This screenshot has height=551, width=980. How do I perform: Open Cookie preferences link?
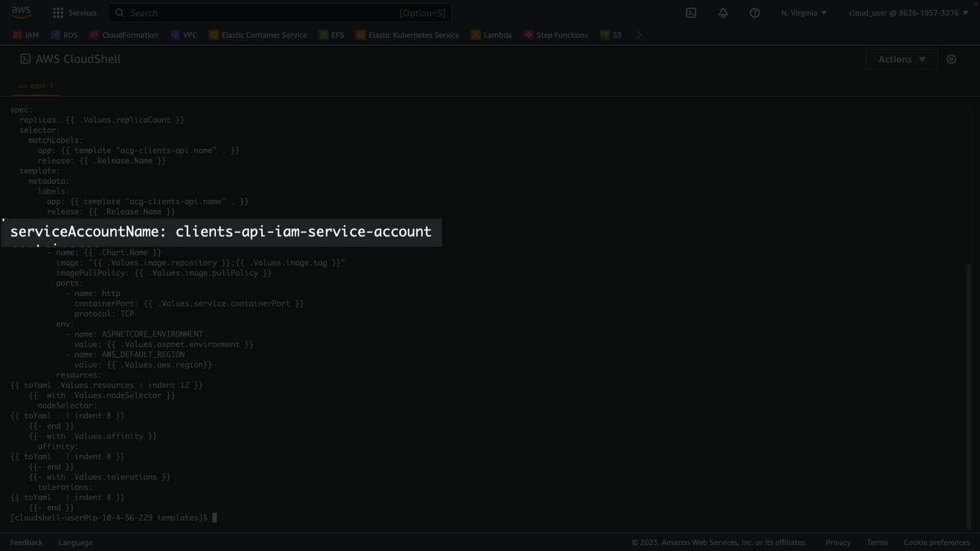pyautogui.click(x=936, y=542)
